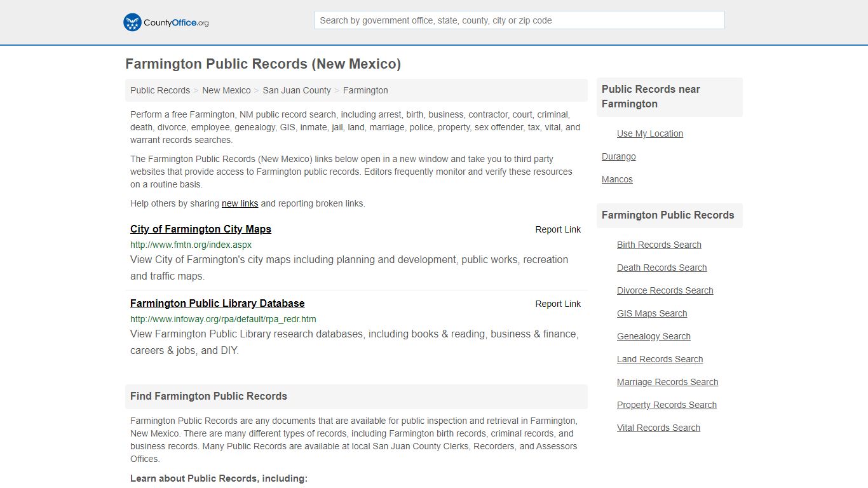Open City of Farmington City Maps
Viewport: 868px width, 488px height.
pyautogui.click(x=201, y=229)
